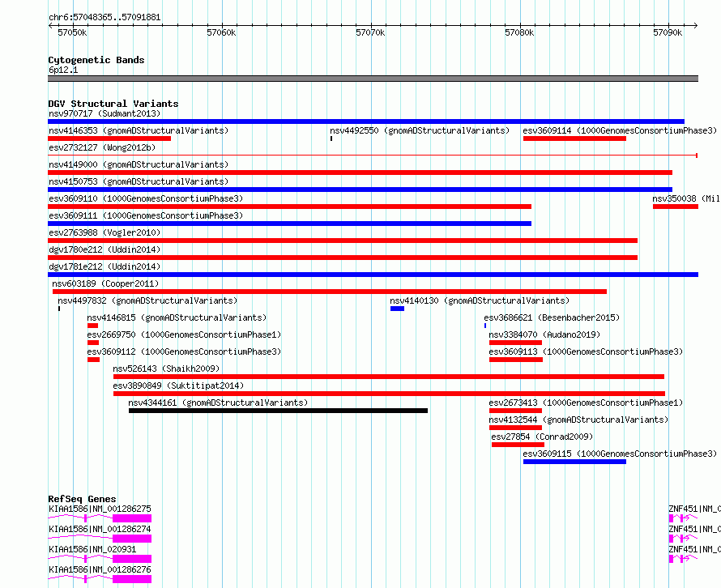The width and height of the screenshot is (721, 588).
Task: Select the blue nsv970717 variant bar
Action: [366, 121]
